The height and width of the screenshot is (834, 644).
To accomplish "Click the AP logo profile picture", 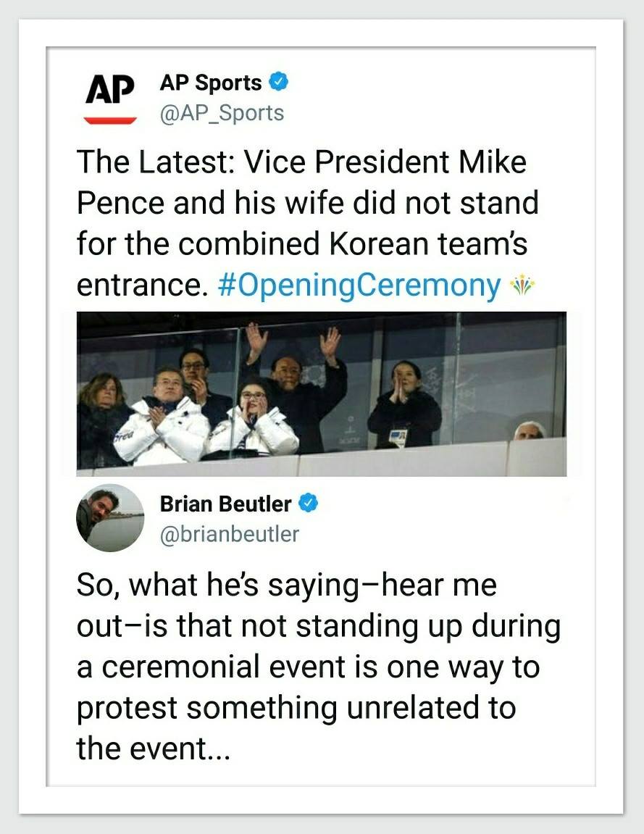I will 110,98.
